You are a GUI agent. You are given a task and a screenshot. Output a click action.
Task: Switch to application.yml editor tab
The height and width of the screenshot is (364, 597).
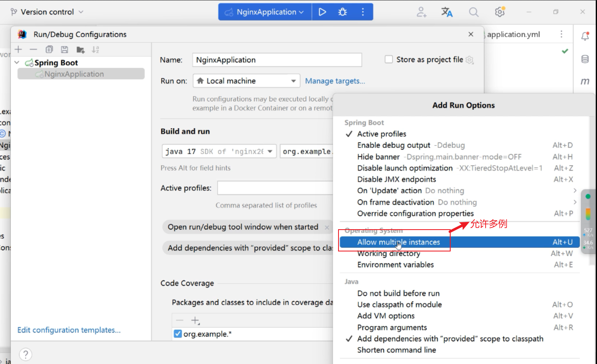tap(513, 34)
